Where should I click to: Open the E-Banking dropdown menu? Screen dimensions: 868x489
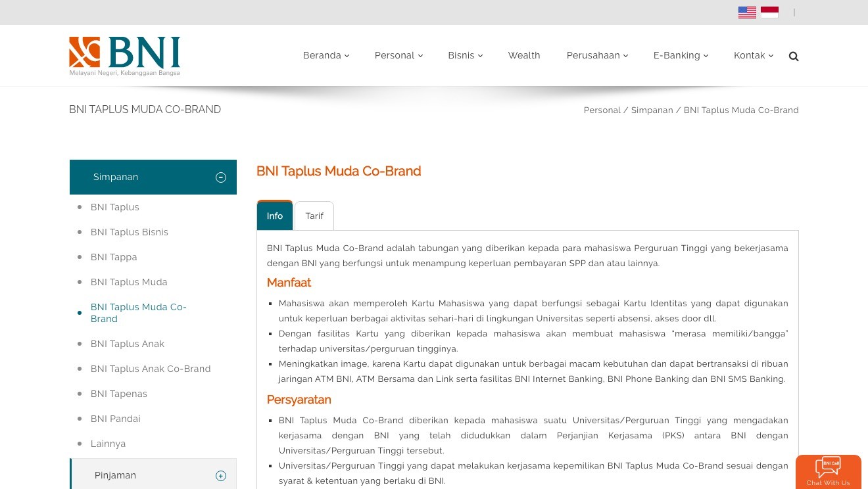681,56
